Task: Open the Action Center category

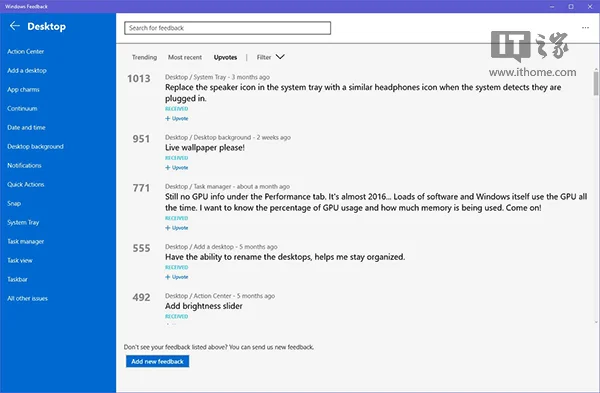Action: (25, 52)
